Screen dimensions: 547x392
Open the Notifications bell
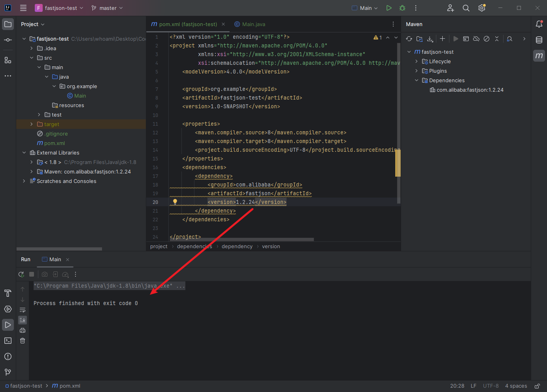539,24
